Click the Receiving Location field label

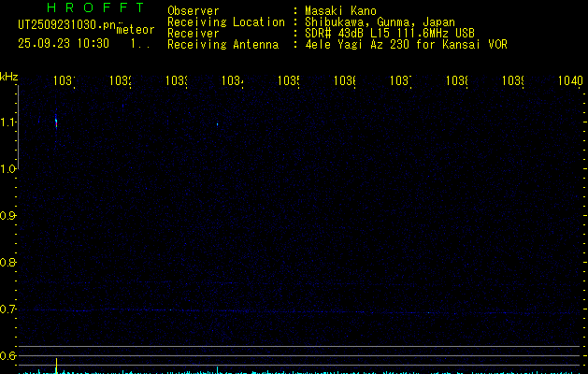coord(225,22)
